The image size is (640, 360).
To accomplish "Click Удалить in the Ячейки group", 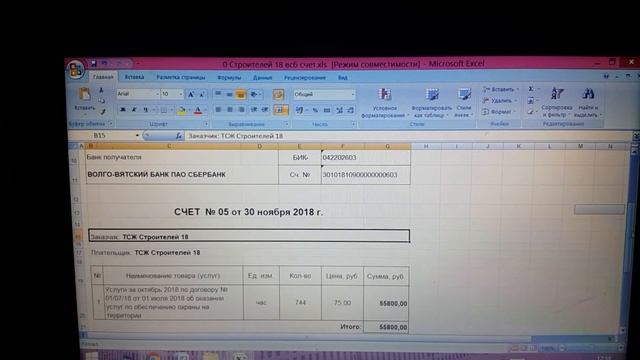I will tap(499, 100).
